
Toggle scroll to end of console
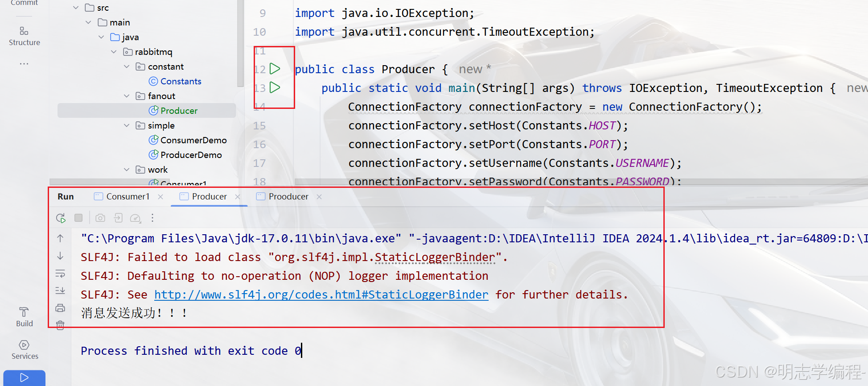coord(60,291)
